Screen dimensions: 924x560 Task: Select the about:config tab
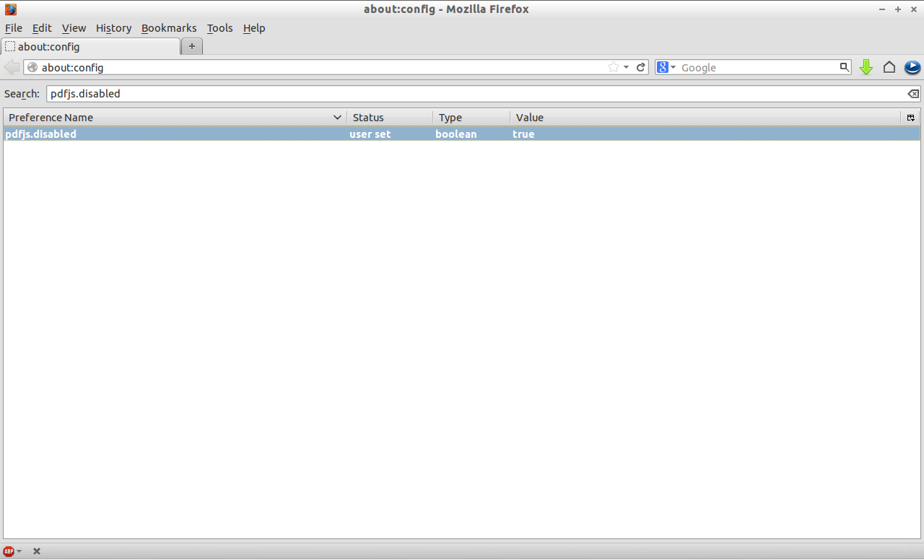91,46
